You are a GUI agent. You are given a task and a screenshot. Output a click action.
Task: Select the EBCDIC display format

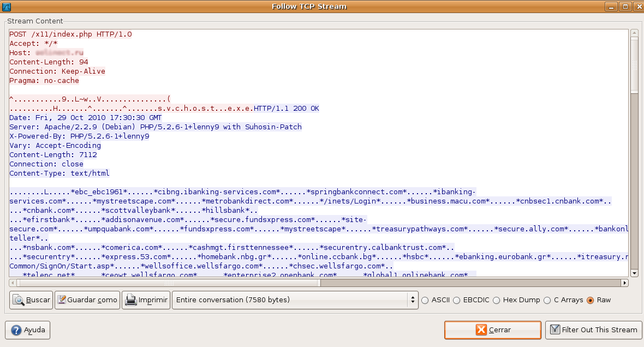click(x=457, y=300)
